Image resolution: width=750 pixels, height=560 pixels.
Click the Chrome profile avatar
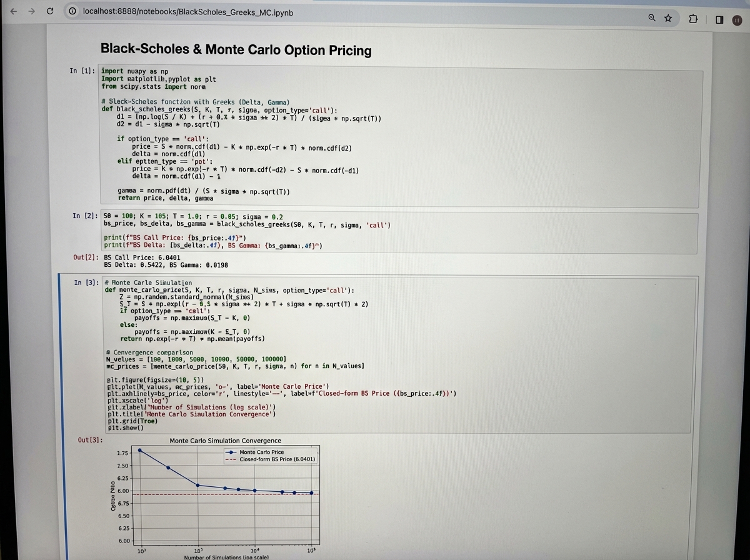(736, 20)
